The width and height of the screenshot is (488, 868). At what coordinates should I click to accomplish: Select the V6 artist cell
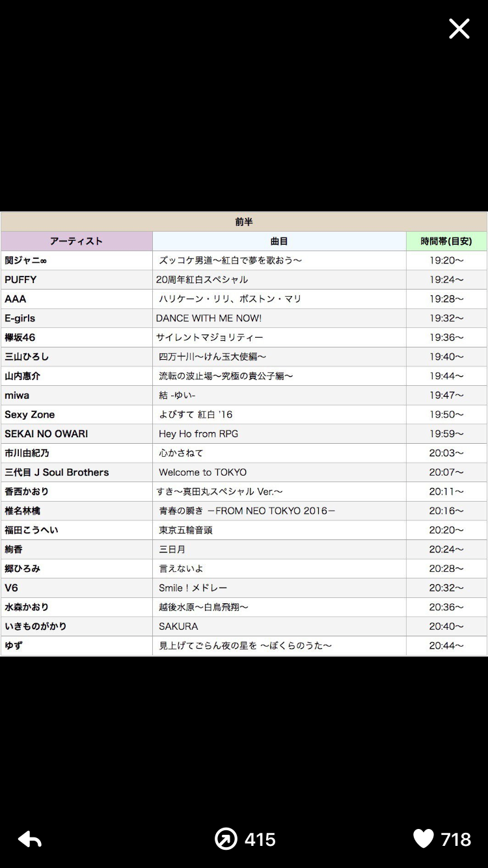(x=77, y=588)
